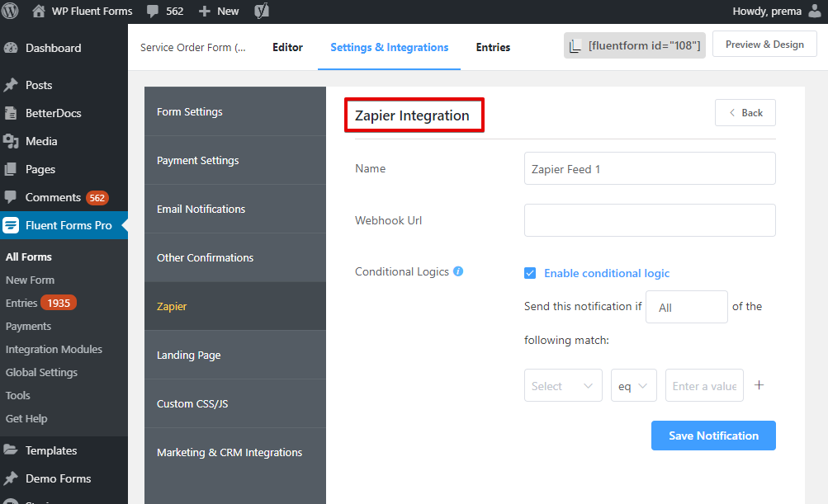The image size is (828, 504).
Task: Open Email Notifications section
Action: tap(235, 209)
